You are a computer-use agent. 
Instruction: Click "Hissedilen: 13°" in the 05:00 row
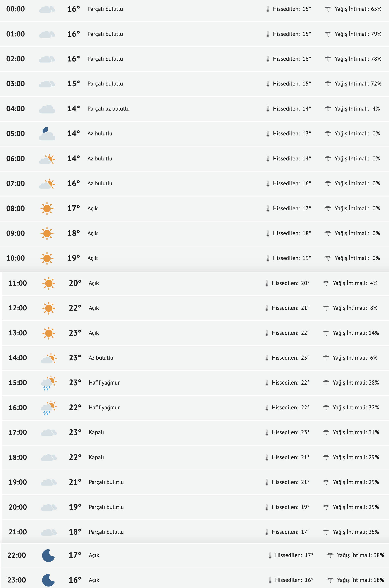pos(292,133)
